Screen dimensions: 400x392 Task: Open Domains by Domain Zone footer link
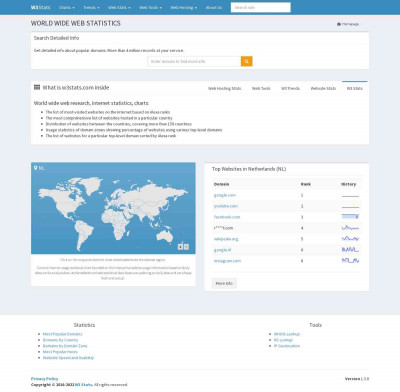(65, 346)
